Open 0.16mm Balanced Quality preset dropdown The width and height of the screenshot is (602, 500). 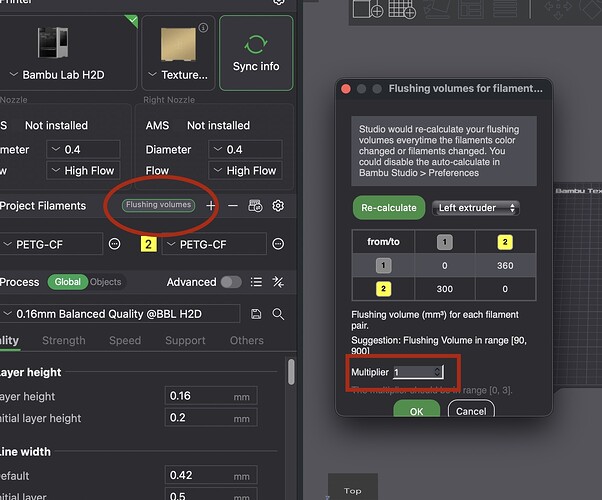120,314
